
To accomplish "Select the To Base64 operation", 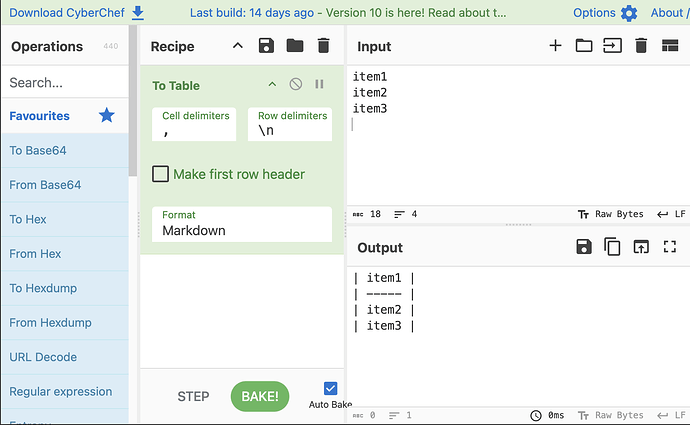I will [65, 150].
